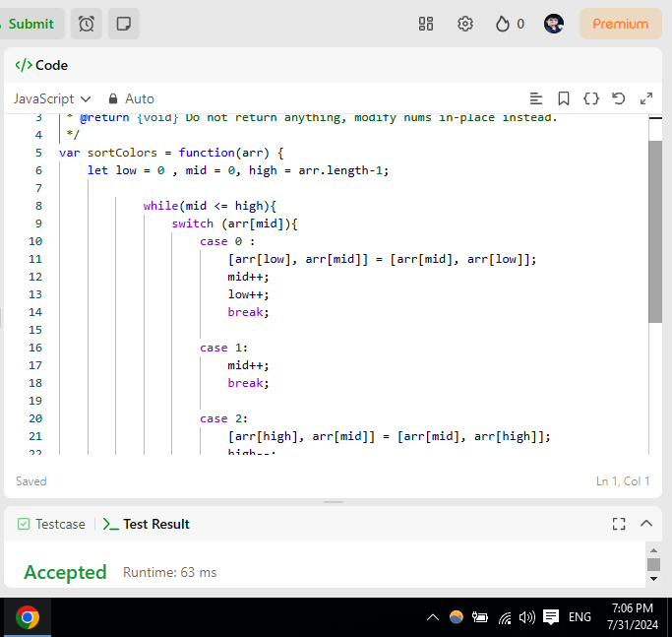This screenshot has height=637, width=672.
Task: Click the code editor vertical scrollbar thumb
Action: tap(655, 231)
